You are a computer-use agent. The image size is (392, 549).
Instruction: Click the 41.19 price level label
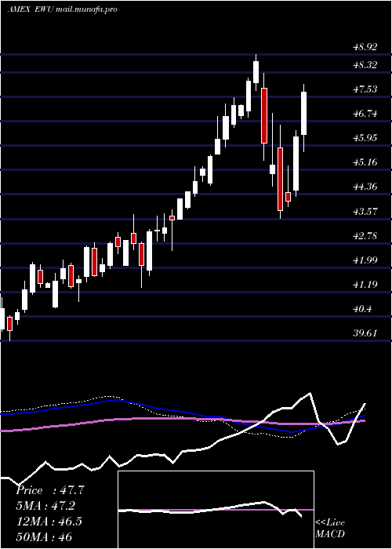[365, 284]
